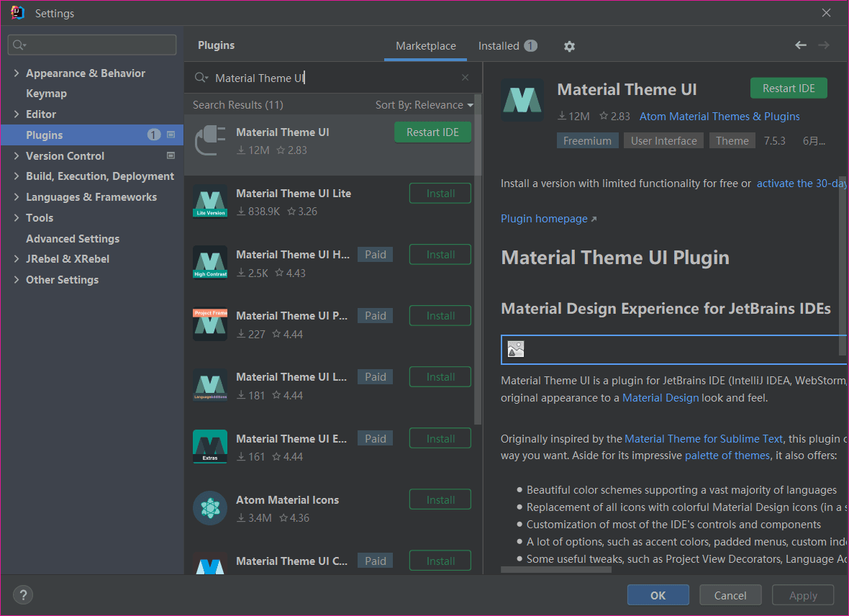Click the description horizontal scrollbar
This screenshot has width=849, height=616.
coord(556,569)
